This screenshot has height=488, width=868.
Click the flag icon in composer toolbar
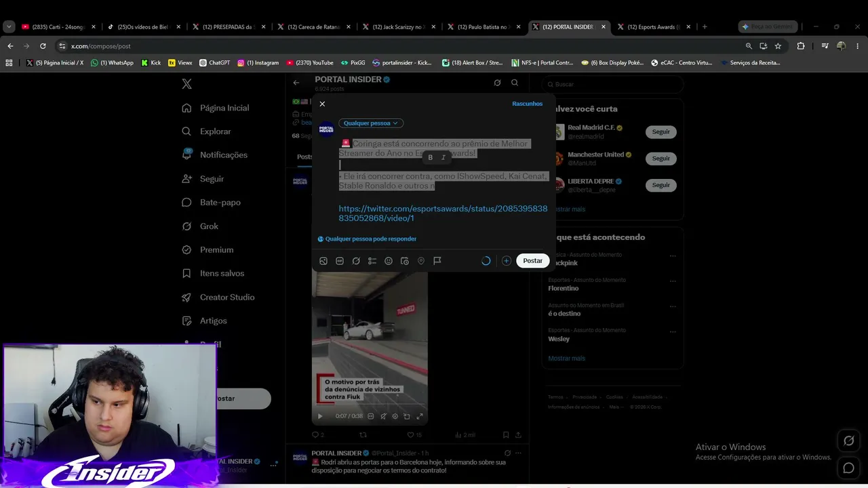[x=437, y=261]
